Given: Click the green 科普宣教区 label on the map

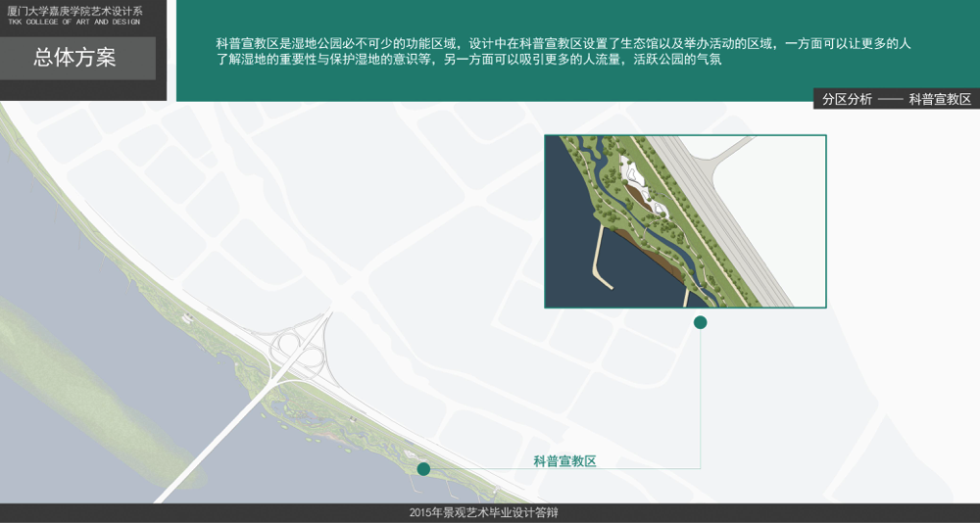Looking at the screenshot, I should [564, 461].
